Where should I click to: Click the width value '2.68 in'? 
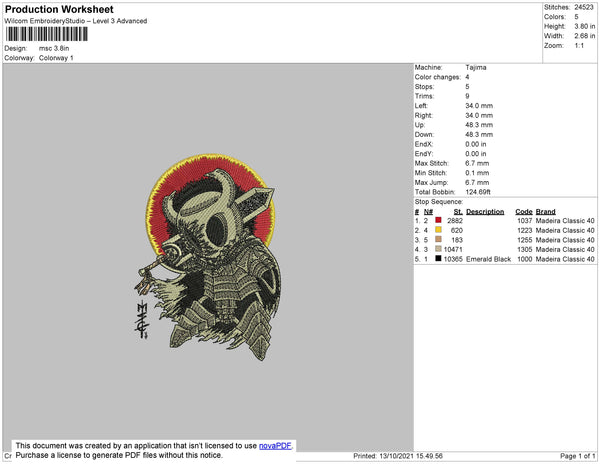coord(585,36)
